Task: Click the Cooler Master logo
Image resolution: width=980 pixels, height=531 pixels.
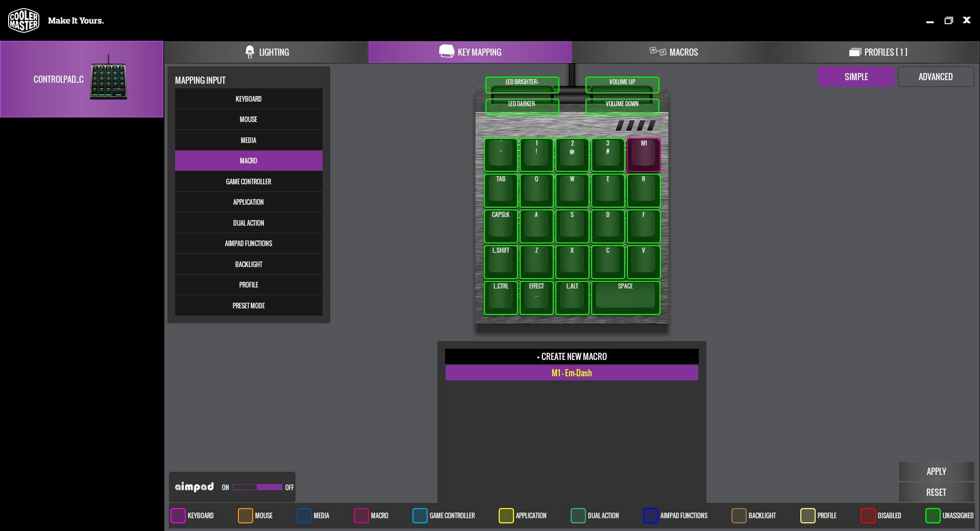Action: click(x=23, y=20)
